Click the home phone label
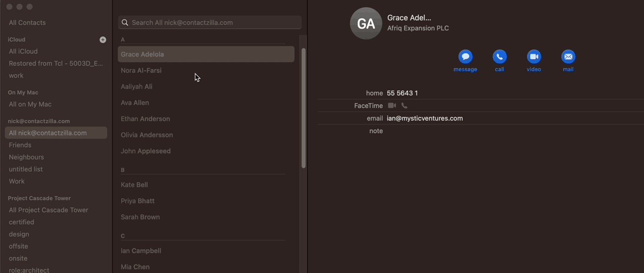 tap(374, 93)
